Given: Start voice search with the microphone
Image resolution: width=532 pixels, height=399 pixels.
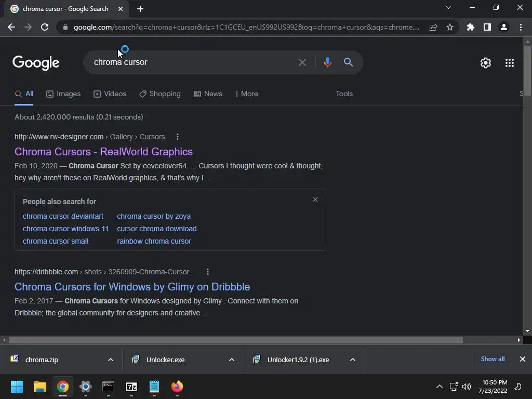Looking at the screenshot, I should [x=327, y=62].
